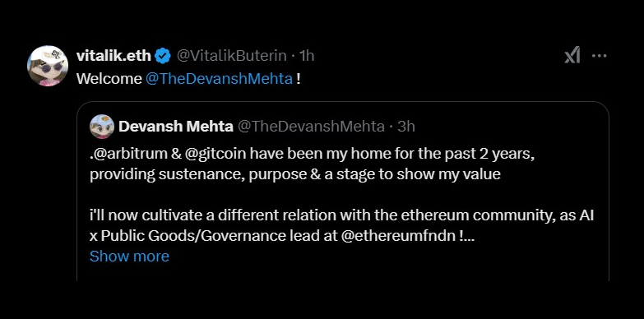The height and width of the screenshot is (319, 644).
Task: Click the @gitcoin mention in the quote
Action: click(214, 154)
